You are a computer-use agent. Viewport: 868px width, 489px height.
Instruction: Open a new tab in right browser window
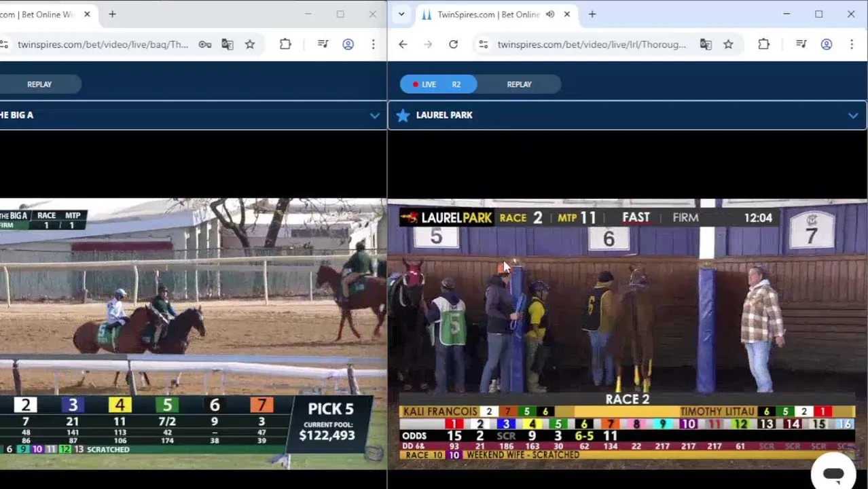[592, 14]
